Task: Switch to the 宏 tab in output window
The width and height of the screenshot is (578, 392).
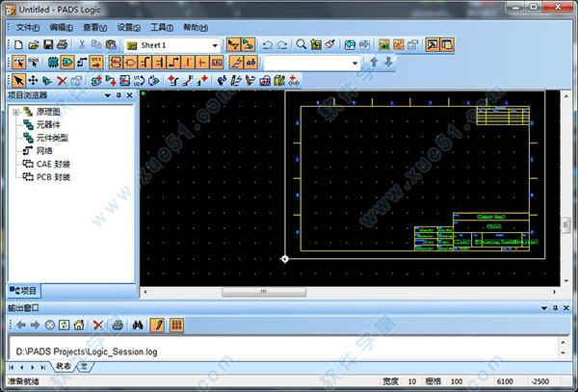Action: (x=84, y=367)
